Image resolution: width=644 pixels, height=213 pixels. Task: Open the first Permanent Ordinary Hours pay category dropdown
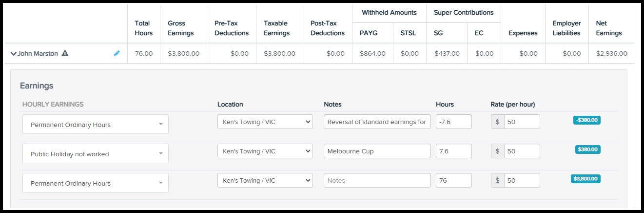pyautogui.click(x=96, y=125)
